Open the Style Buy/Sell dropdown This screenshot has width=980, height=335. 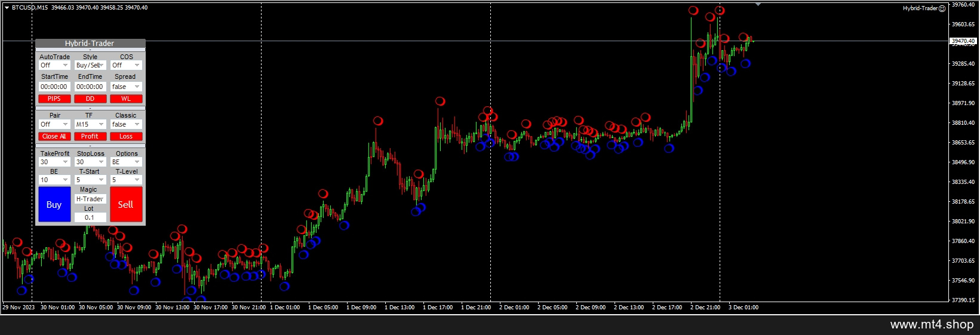(90, 65)
